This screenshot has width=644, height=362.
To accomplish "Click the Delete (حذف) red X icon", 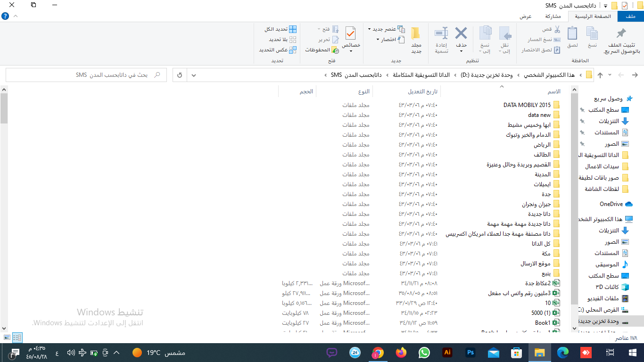I will coord(461,33).
